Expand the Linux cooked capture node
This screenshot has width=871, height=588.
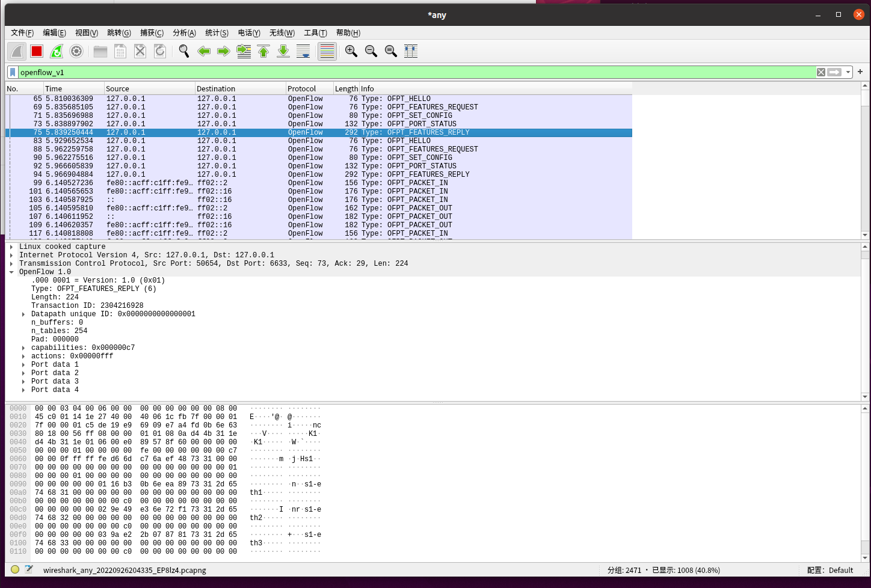(x=11, y=247)
